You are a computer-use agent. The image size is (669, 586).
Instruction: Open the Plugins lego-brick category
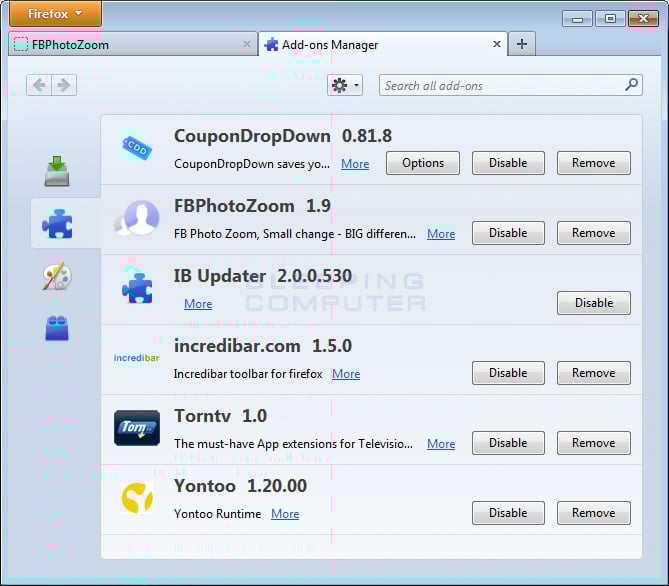click(x=57, y=328)
